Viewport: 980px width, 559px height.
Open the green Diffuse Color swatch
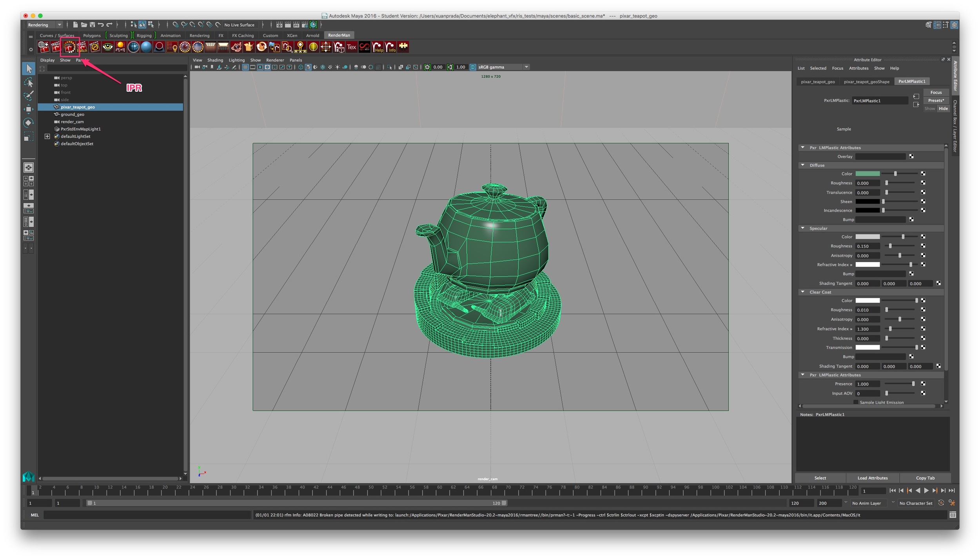point(867,174)
